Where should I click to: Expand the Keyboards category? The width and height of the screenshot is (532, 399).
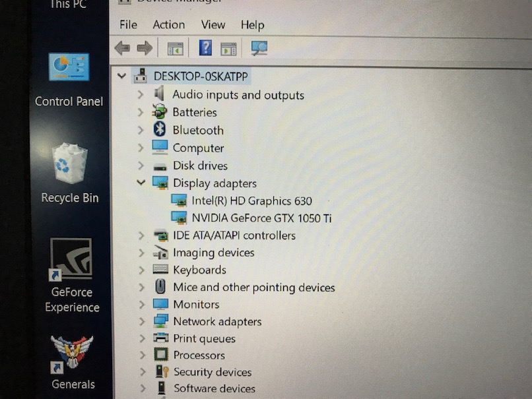pos(142,270)
